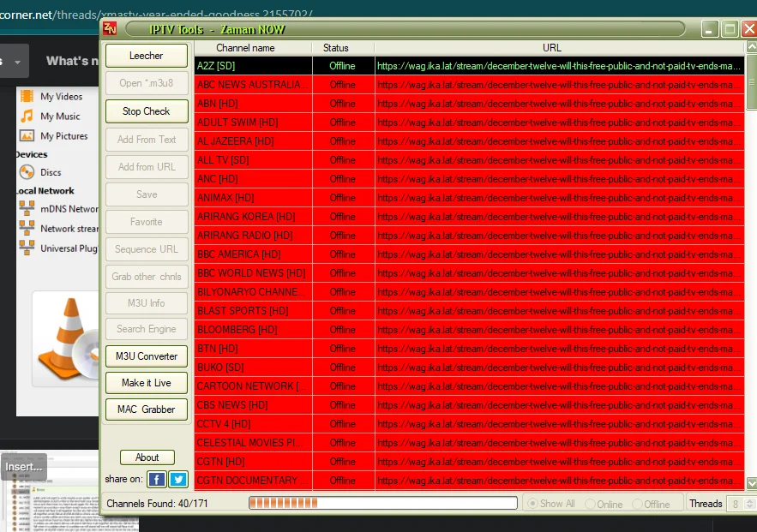
Task: Click the Add from URL button
Action: [x=147, y=167]
